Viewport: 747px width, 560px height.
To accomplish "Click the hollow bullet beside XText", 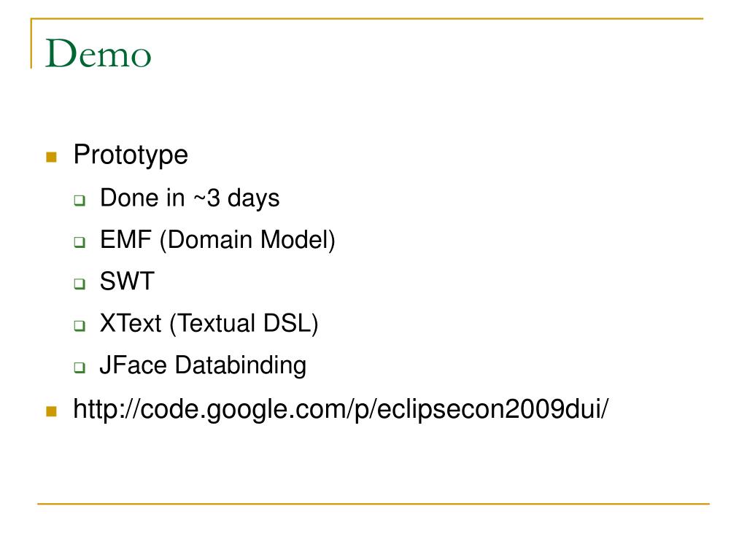I will point(80,326).
